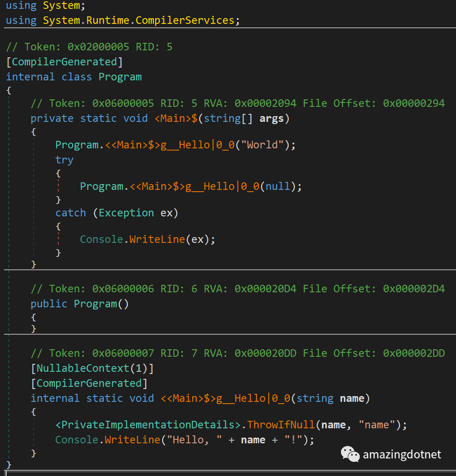Click the token value 0x06000005 in comment
This screenshot has height=476, width=456.
click(123, 103)
